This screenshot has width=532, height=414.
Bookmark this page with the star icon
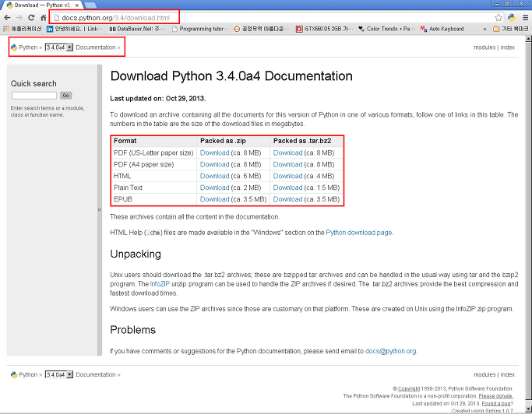click(498, 18)
